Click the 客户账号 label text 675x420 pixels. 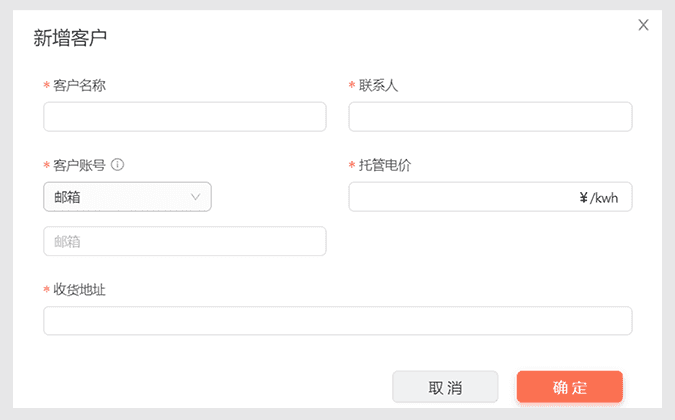pyautogui.click(x=79, y=165)
